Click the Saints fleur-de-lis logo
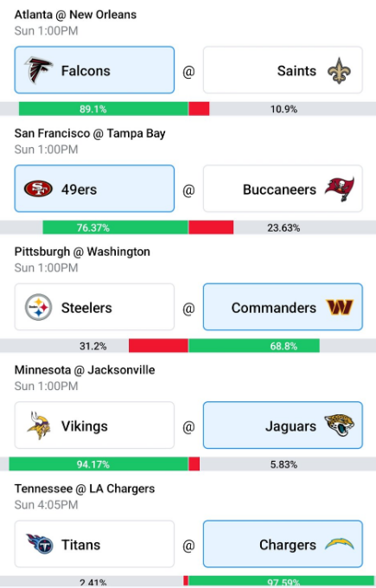376x588 pixels. tap(339, 71)
